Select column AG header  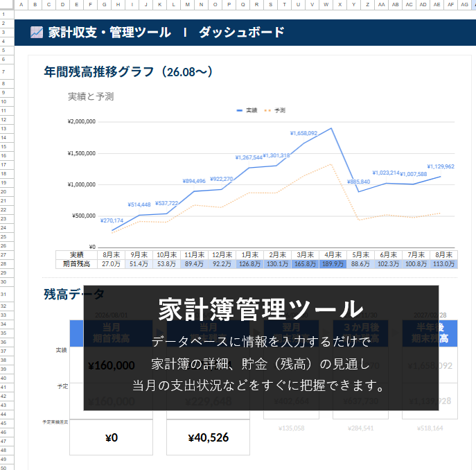464,5
